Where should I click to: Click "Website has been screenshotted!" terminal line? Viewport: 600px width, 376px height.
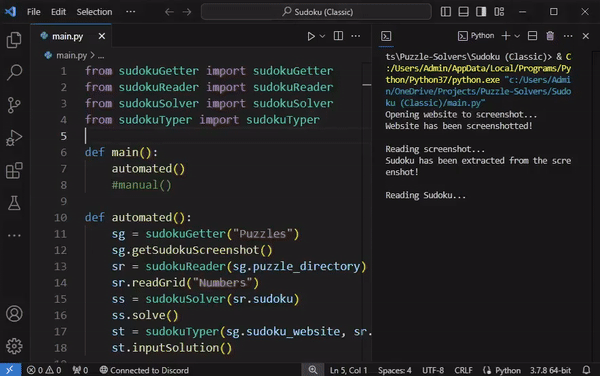pyautogui.click(x=458, y=126)
